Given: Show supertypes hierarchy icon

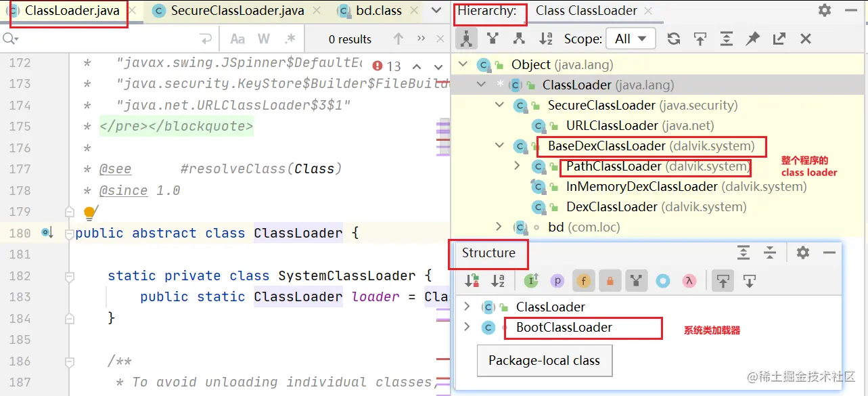Looking at the screenshot, I should [493, 39].
